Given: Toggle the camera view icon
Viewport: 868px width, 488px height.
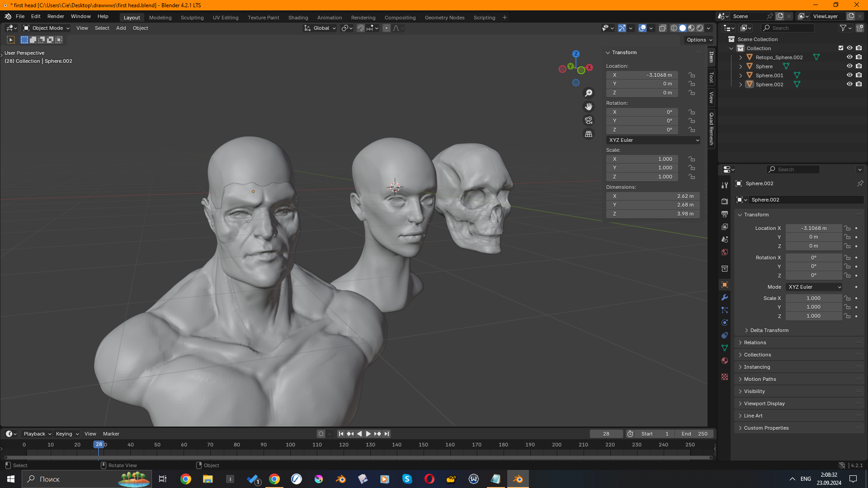Looking at the screenshot, I should (x=589, y=120).
